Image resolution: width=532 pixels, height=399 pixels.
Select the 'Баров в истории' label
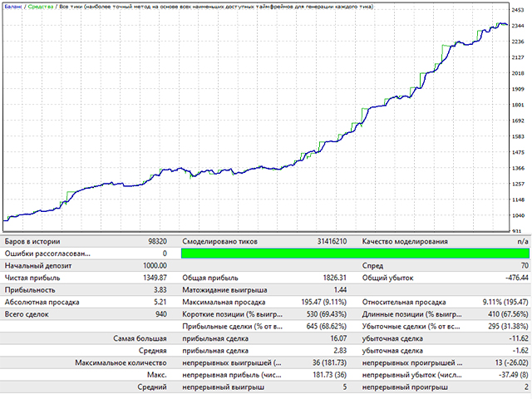32,242
